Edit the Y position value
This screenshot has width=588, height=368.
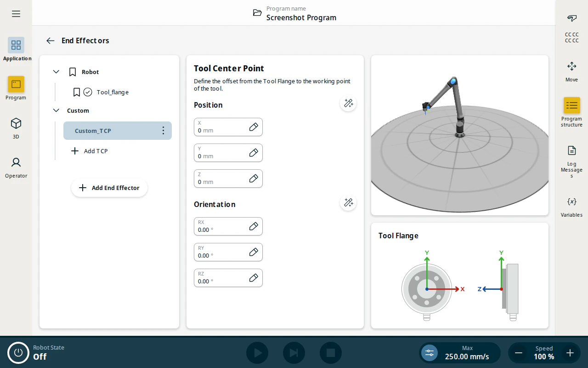tap(254, 153)
